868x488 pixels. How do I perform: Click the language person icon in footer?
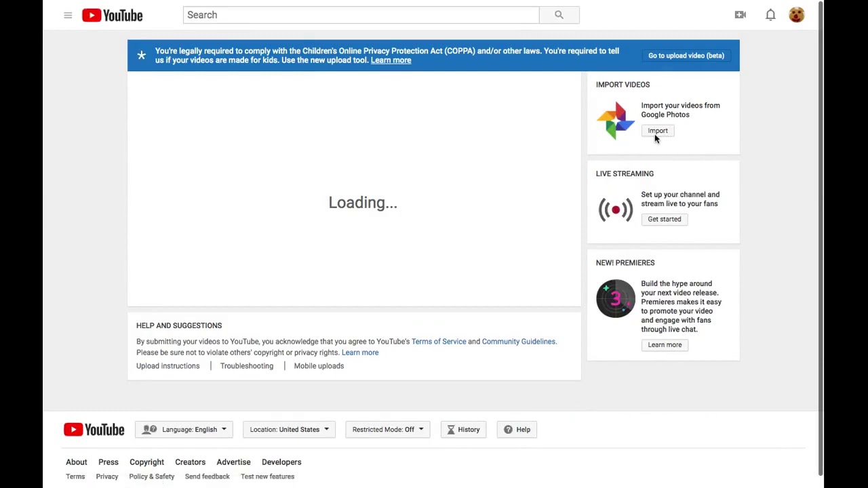pos(149,430)
